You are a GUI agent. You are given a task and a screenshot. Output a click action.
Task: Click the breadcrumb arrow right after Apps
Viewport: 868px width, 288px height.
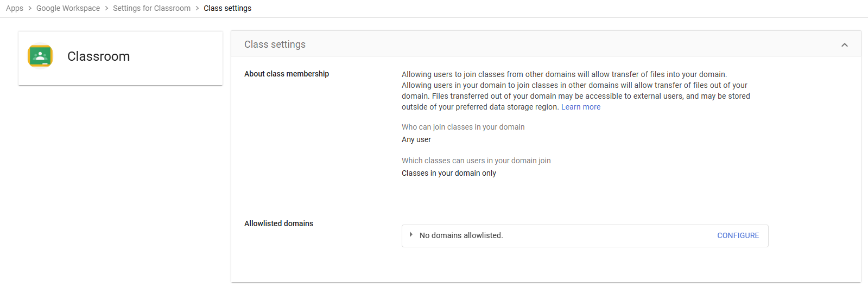coord(30,8)
